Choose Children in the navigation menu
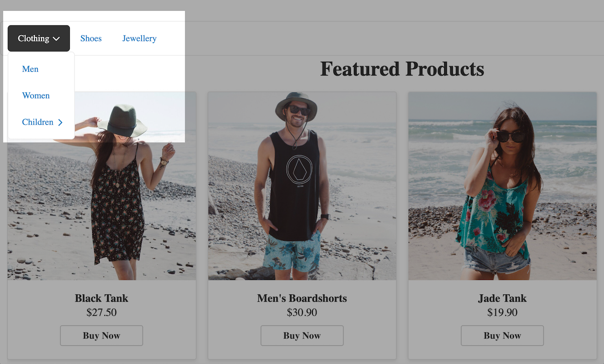 click(x=38, y=122)
